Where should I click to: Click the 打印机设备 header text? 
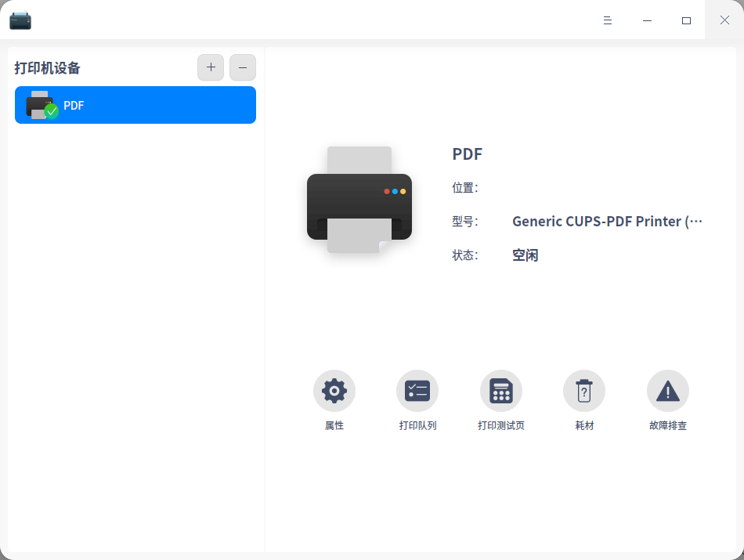(46, 68)
